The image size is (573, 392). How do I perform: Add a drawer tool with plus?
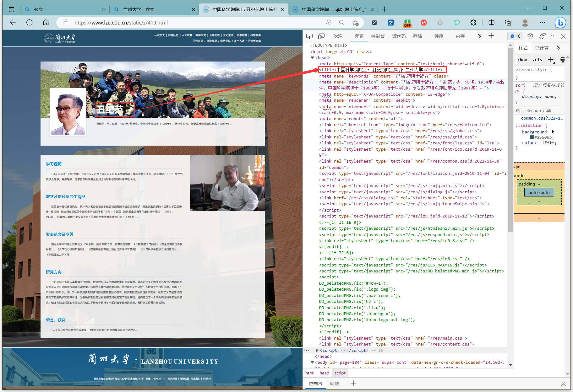pyautogui.click(x=353, y=383)
